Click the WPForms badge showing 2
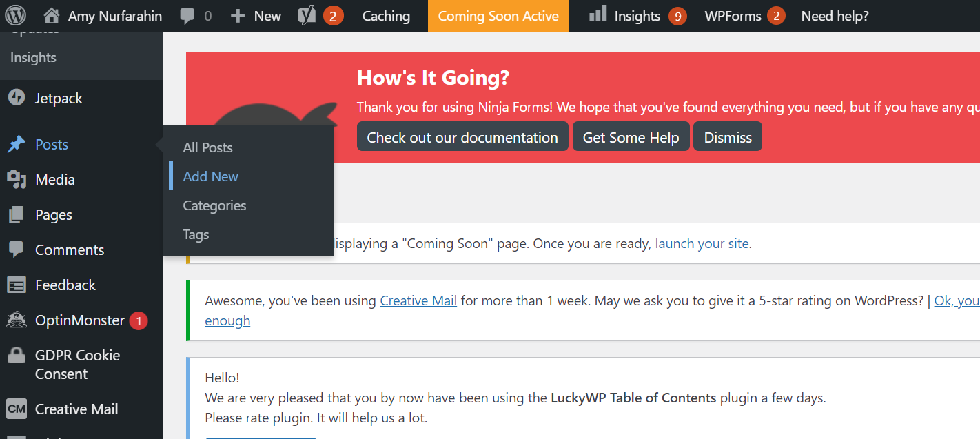This screenshot has height=439, width=980. (x=776, y=16)
